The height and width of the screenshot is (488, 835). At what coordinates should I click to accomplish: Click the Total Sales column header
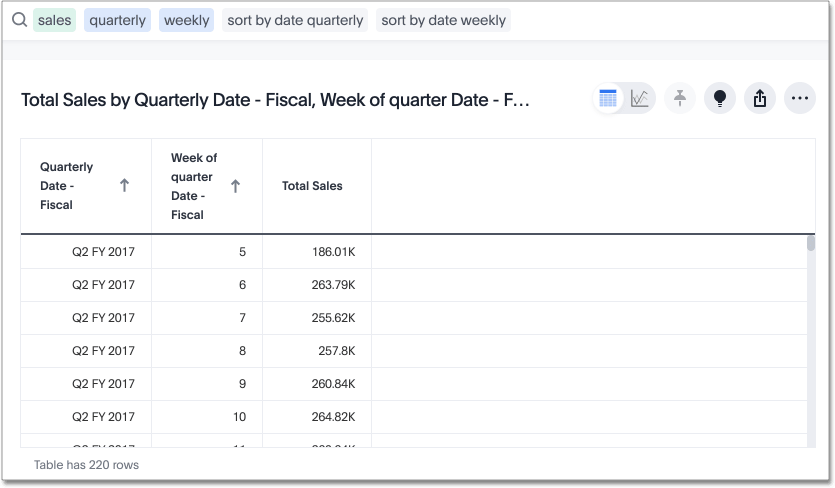click(312, 186)
